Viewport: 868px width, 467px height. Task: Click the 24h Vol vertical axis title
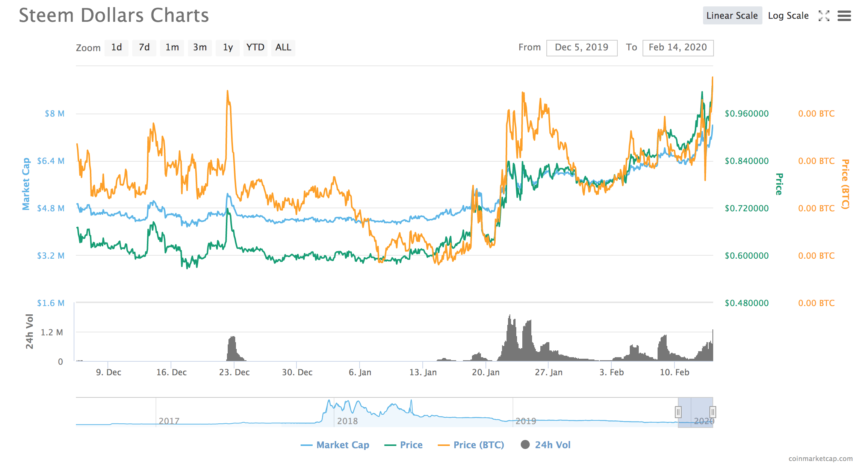29,331
